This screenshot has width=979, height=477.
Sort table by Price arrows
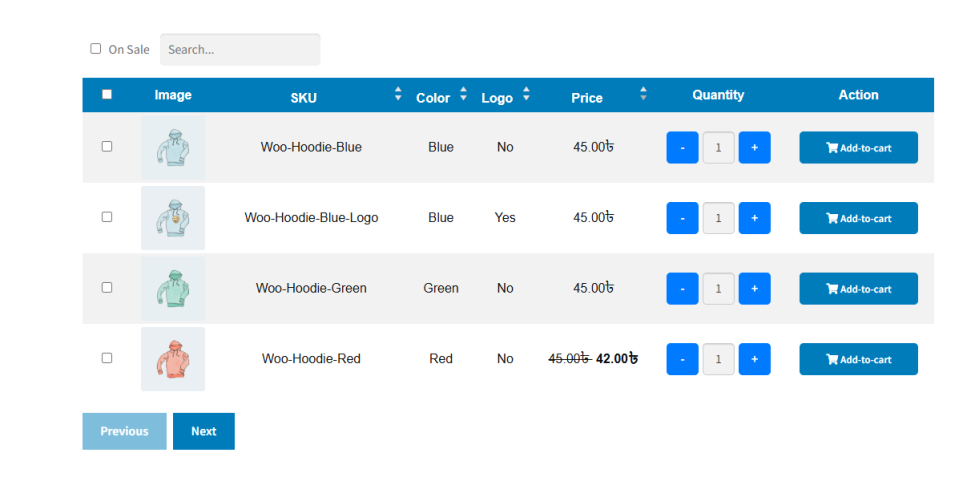(643, 94)
